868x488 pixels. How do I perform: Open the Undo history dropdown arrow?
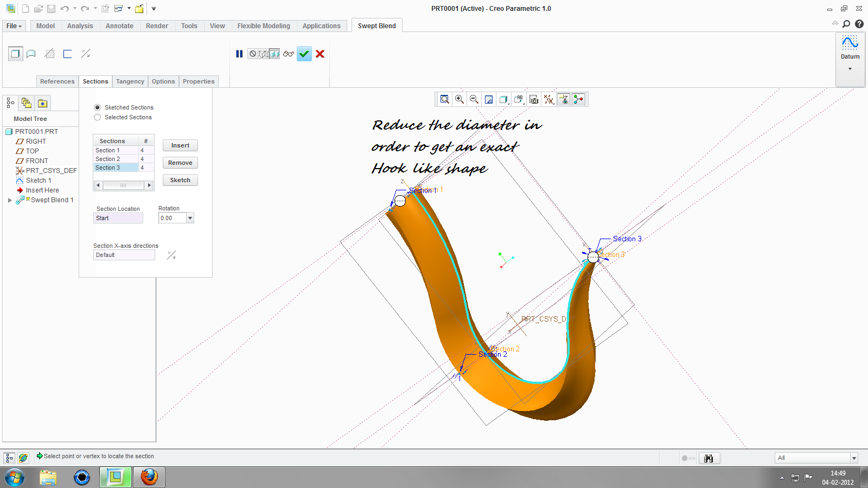pyautogui.click(x=74, y=9)
